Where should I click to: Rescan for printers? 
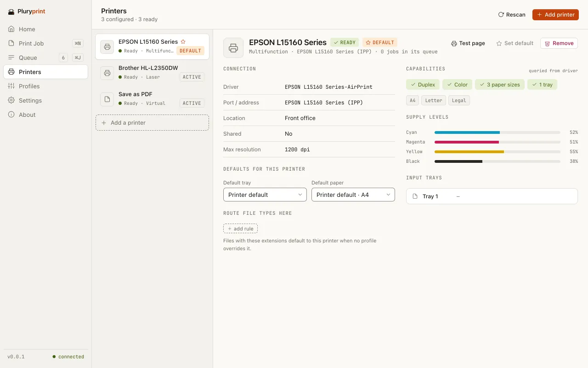(512, 15)
